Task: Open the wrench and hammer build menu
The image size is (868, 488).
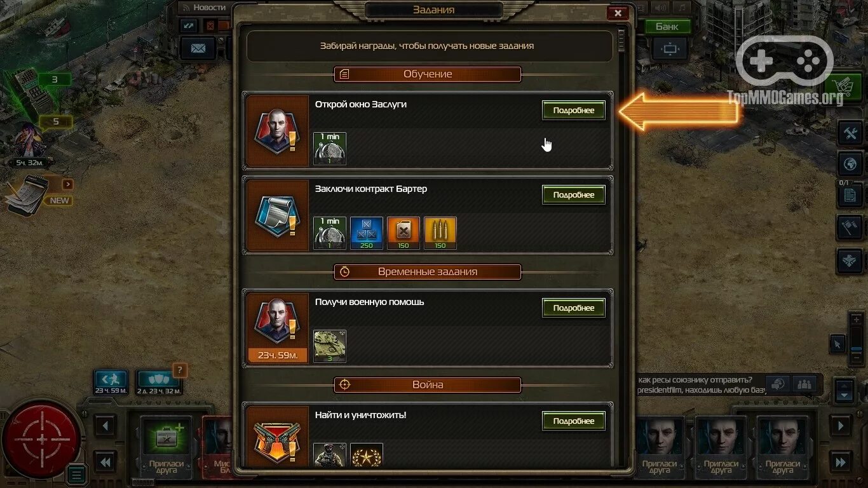Action: point(850,133)
